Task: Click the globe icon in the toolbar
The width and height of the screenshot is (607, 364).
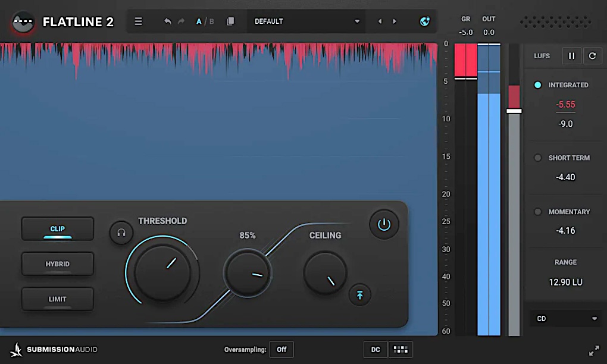Action: [x=425, y=21]
